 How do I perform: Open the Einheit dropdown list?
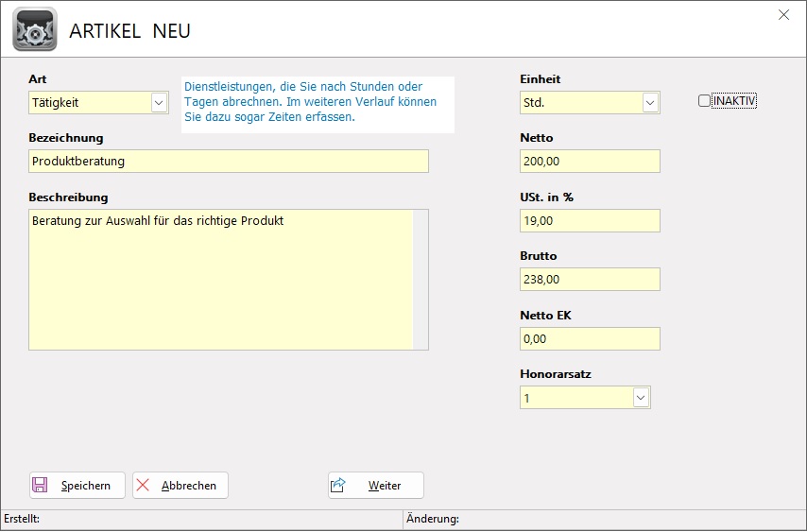click(x=650, y=103)
